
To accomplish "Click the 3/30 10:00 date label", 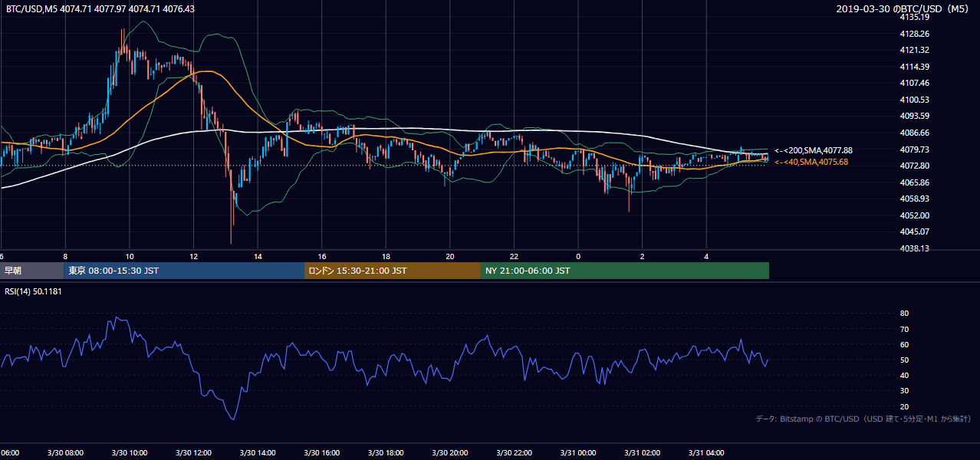I will pyautogui.click(x=130, y=453).
